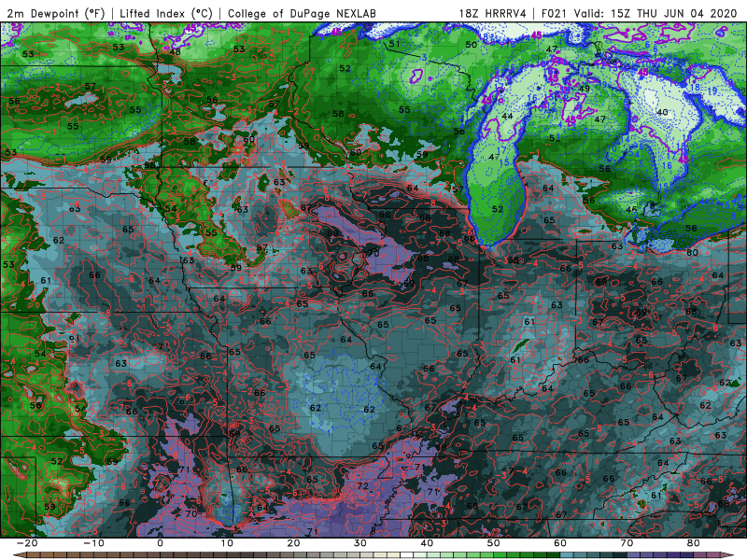Image resolution: width=747 pixels, height=560 pixels.
Task: Click the "College of DuPage NEXLAB" credit text
Action: [302, 13]
